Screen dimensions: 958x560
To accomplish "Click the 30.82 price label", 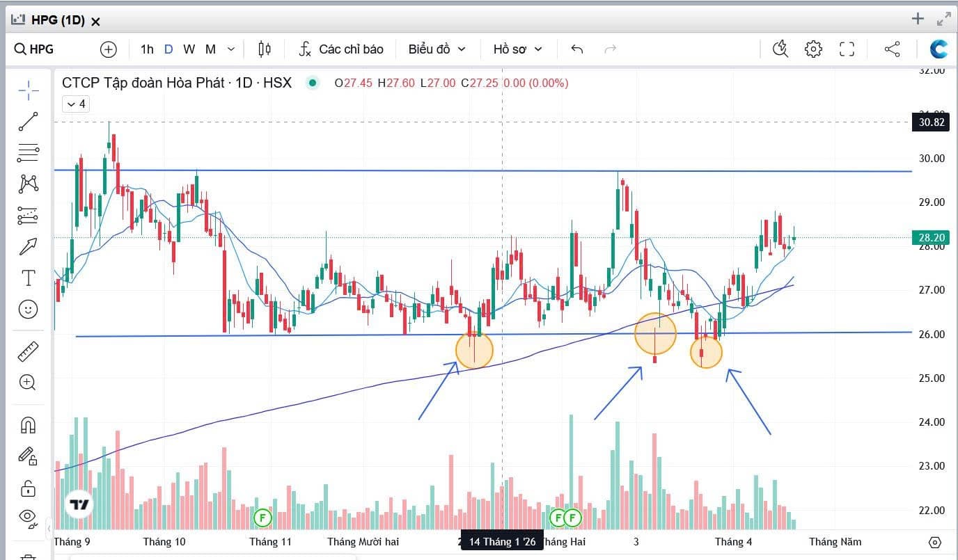I will (x=930, y=122).
